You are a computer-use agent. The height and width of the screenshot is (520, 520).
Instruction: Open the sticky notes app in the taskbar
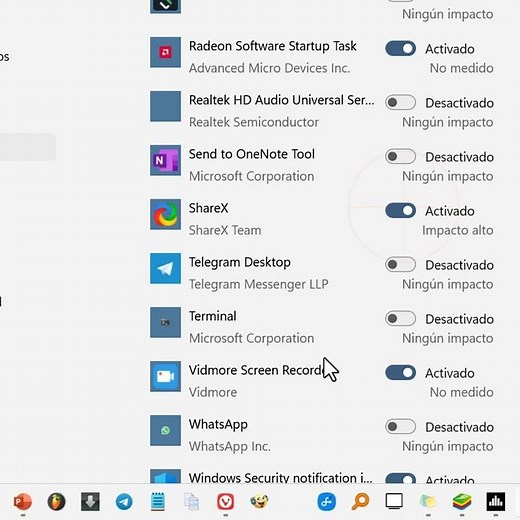[428, 502]
